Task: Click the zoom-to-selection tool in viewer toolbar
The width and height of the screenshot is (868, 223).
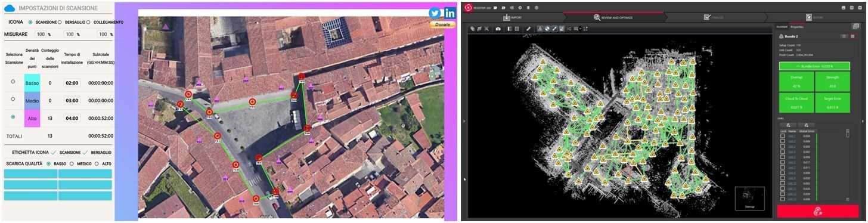Action: click(486, 29)
